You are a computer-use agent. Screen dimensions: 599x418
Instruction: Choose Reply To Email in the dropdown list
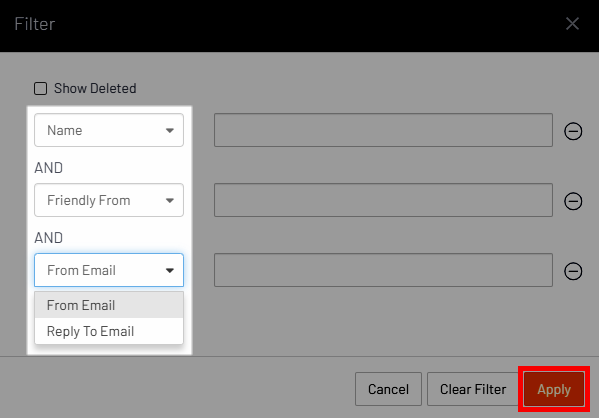tap(109, 331)
